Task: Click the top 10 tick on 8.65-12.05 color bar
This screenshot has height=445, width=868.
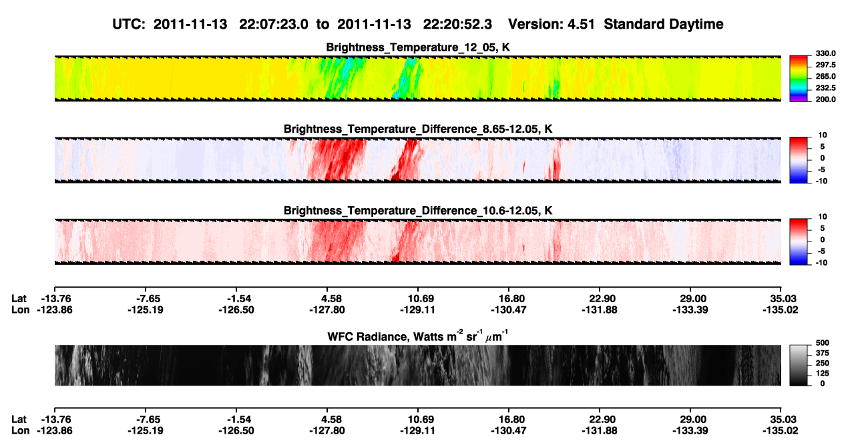Action: pos(823,134)
